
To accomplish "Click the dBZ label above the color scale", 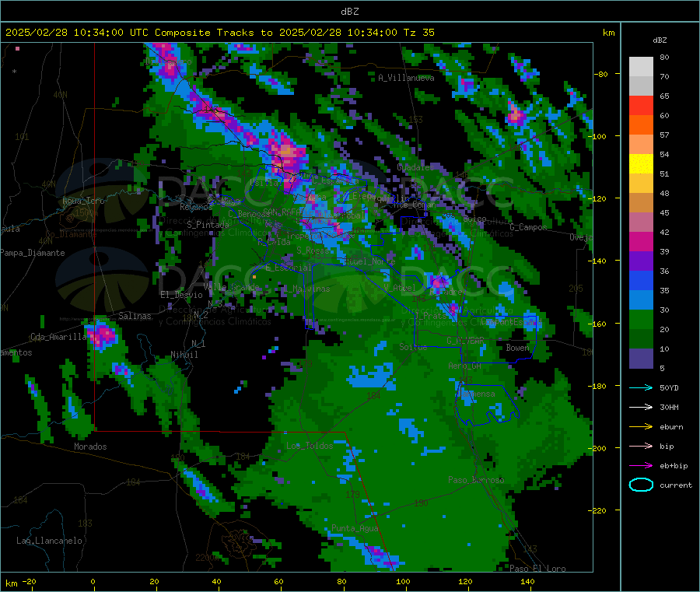I will coord(660,40).
